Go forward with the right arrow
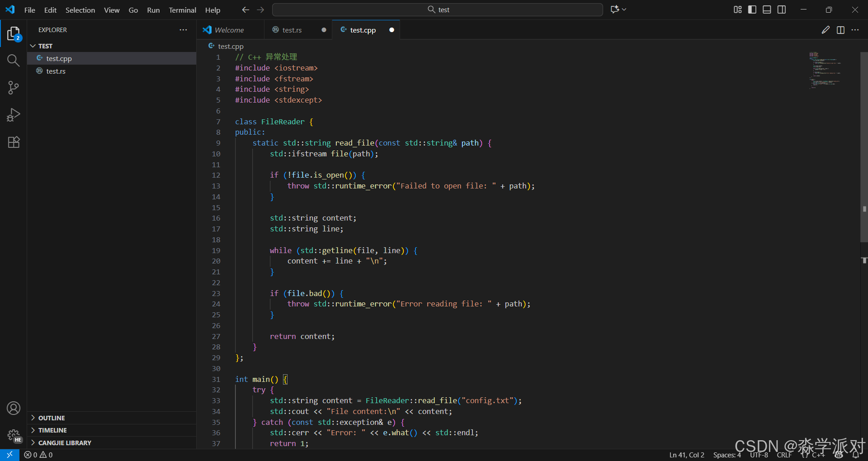The height and width of the screenshot is (461, 868). [x=260, y=9]
